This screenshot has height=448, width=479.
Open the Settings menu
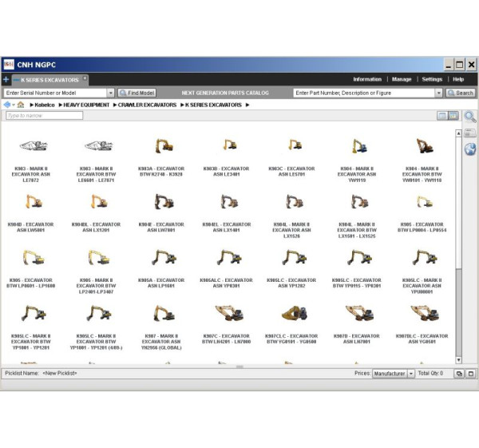432,80
